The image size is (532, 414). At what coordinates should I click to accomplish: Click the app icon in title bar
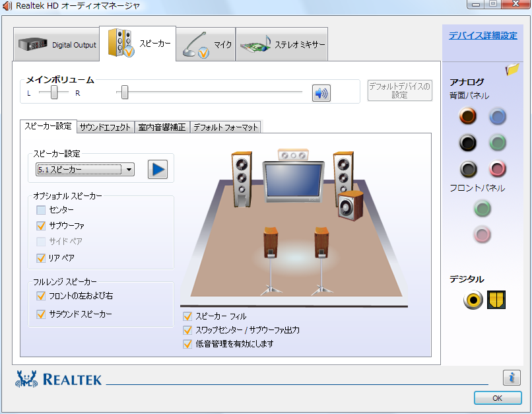tap(7, 6)
